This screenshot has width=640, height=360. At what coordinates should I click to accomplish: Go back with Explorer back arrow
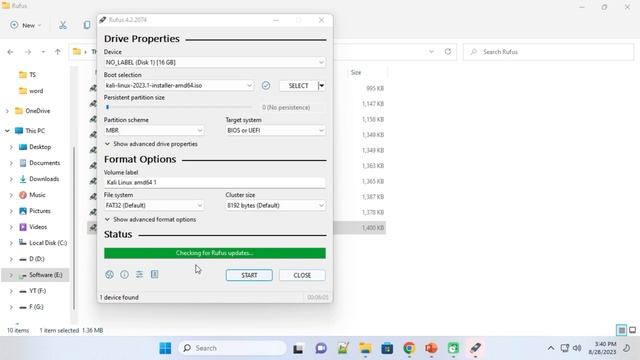point(11,52)
